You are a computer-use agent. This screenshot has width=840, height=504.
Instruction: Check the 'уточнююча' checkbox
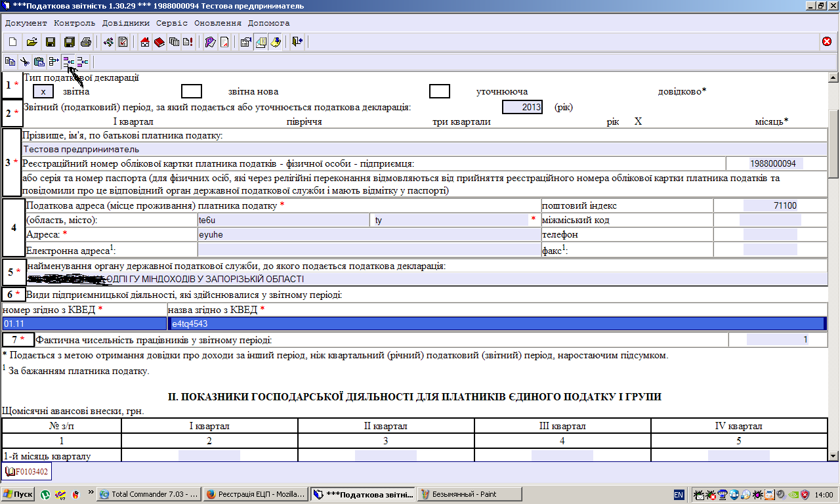439,91
